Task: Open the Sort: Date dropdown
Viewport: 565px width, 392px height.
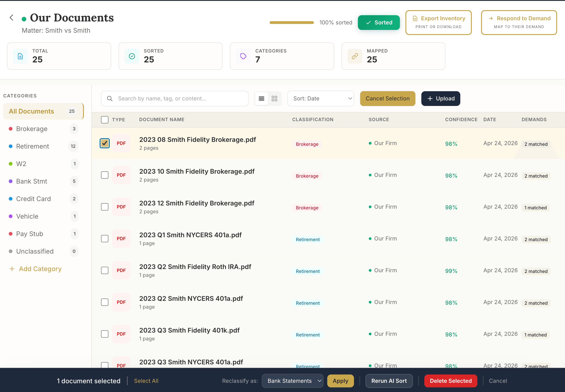Action: [x=320, y=99]
